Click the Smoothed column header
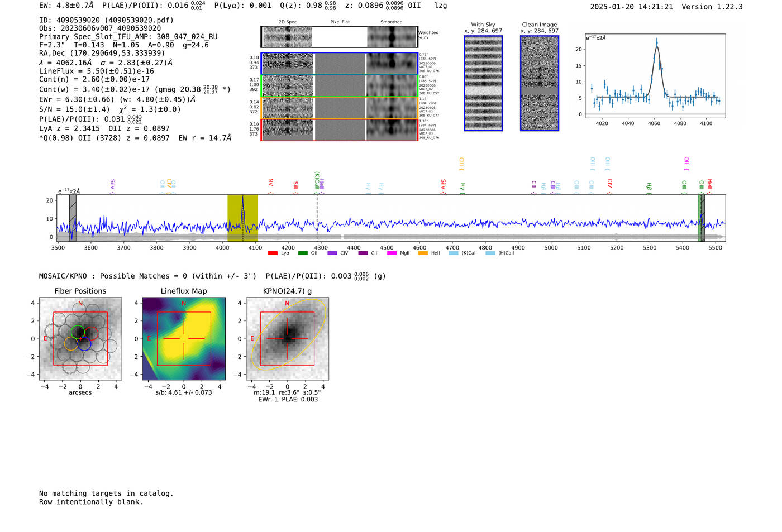The width and height of the screenshot is (782, 532). click(x=391, y=22)
